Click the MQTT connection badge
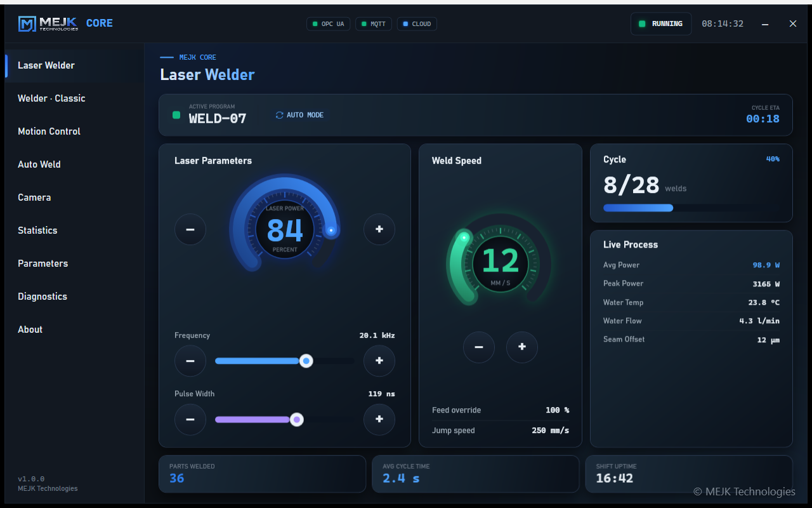The image size is (812, 508). (374, 24)
